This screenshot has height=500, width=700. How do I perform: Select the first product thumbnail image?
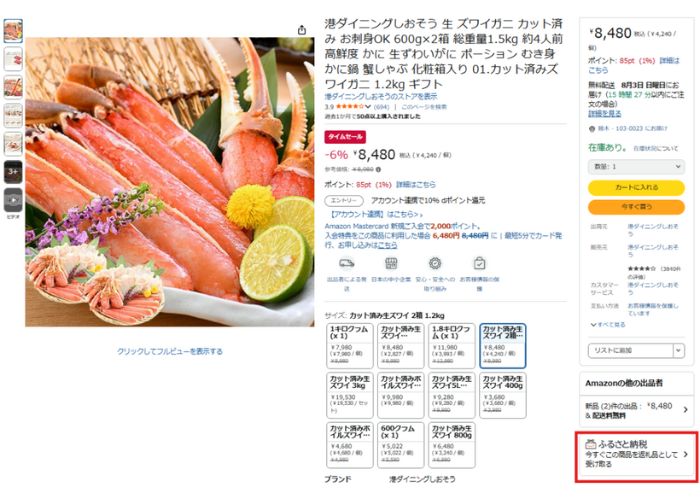13,31
